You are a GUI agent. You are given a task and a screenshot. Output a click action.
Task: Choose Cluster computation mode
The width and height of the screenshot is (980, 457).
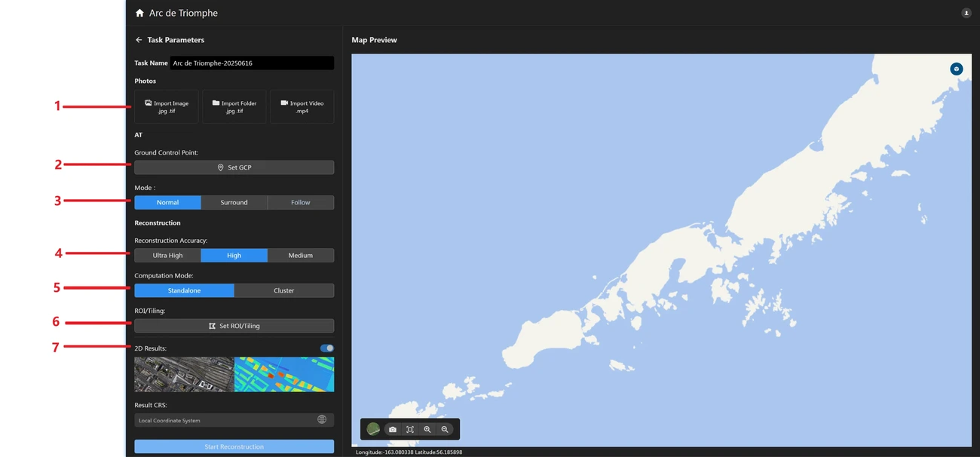pyautogui.click(x=283, y=290)
